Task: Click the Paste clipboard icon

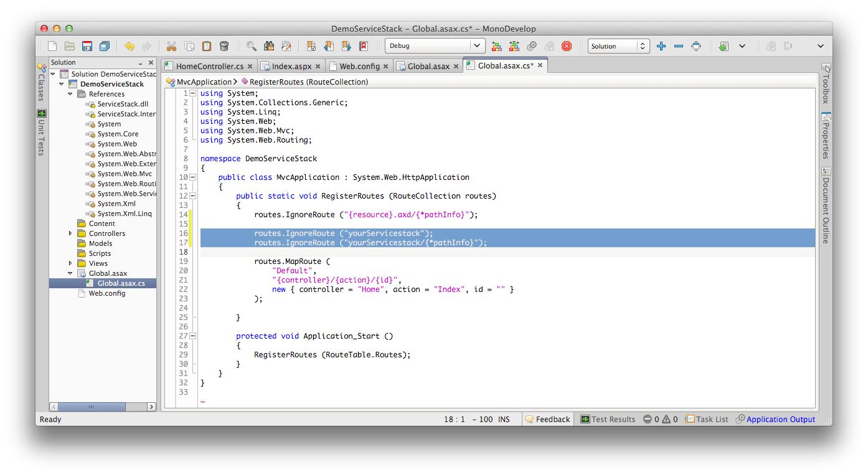Action: tap(206, 46)
